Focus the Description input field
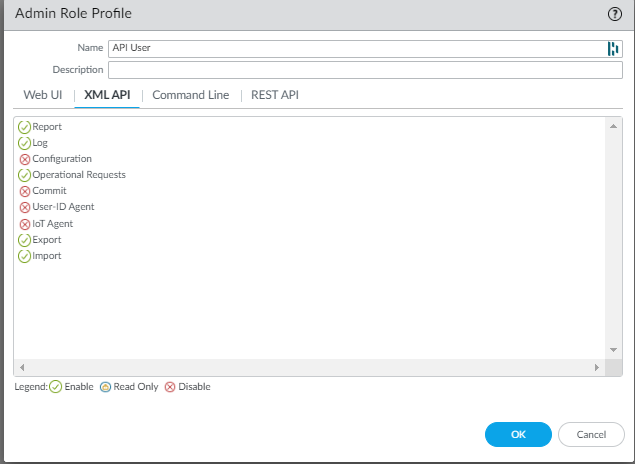Image resolution: width=635 pixels, height=464 pixels. click(365, 70)
